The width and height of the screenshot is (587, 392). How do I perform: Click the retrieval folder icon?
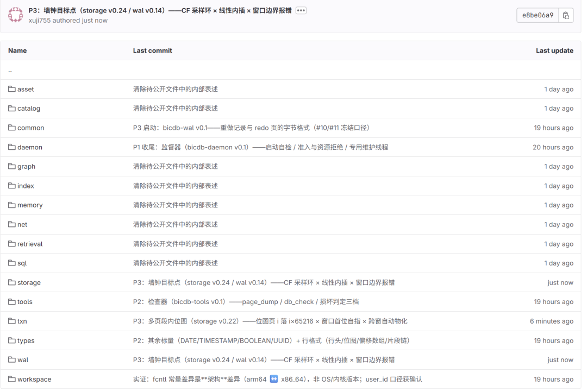[x=11, y=243]
